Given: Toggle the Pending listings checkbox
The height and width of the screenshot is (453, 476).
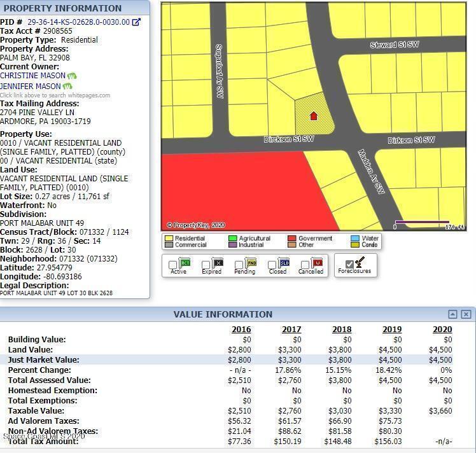Looking at the screenshot, I should 239,265.
